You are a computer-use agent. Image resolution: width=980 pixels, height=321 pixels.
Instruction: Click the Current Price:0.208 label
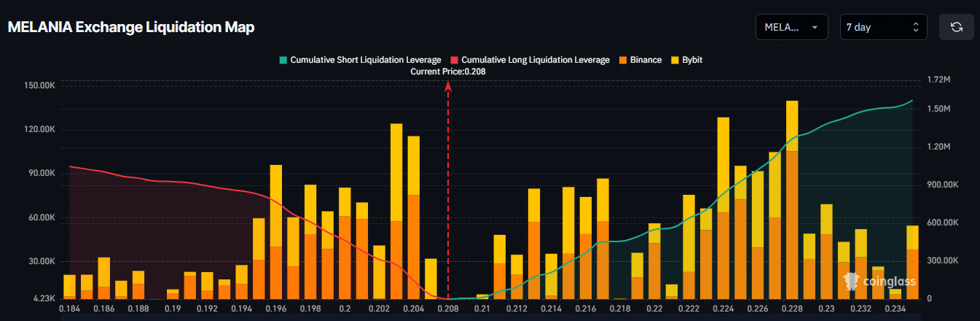pyautogui.click(x=448, y=71)
